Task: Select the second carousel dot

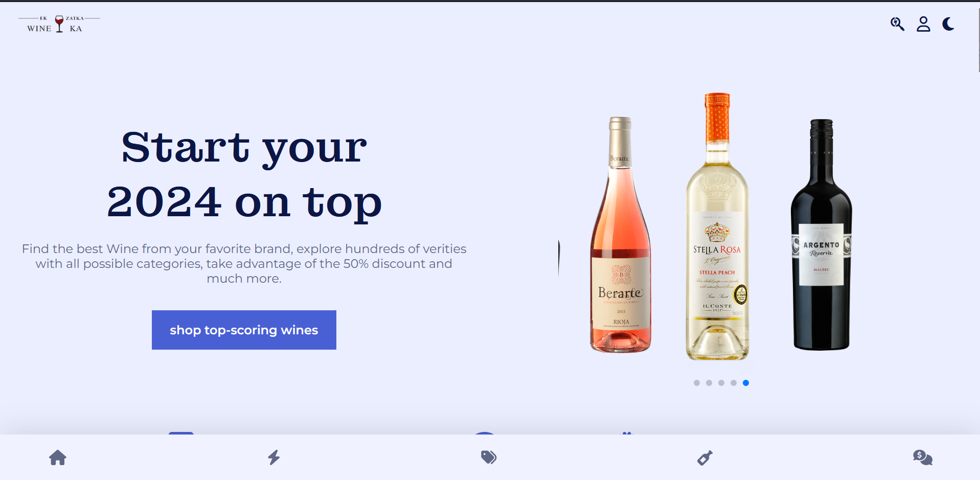Action: tap(709, 383)
